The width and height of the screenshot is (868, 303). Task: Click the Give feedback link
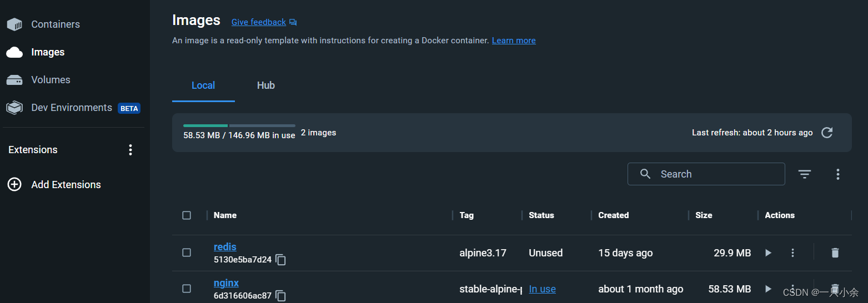259,22
